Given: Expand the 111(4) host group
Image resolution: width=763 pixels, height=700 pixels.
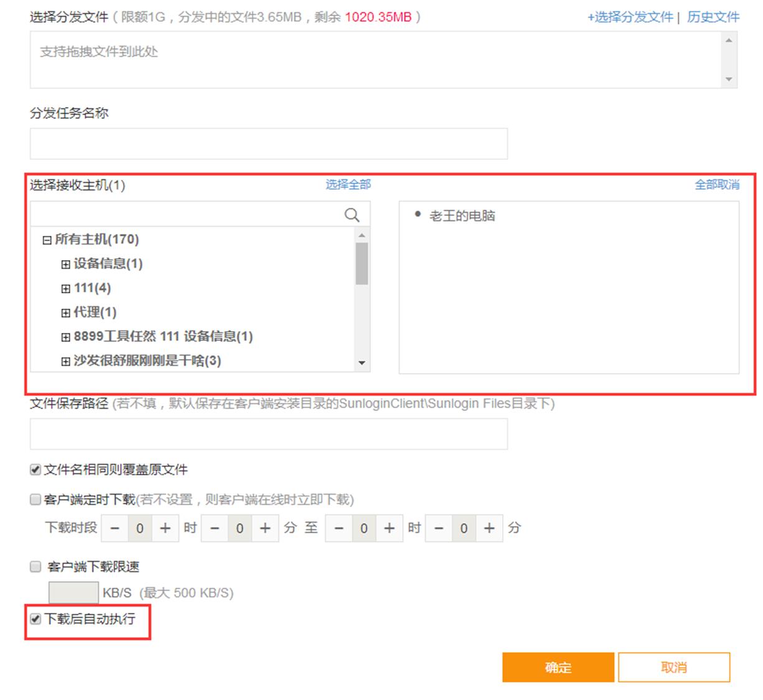Looking at the screenshot, I should [65, 289].
